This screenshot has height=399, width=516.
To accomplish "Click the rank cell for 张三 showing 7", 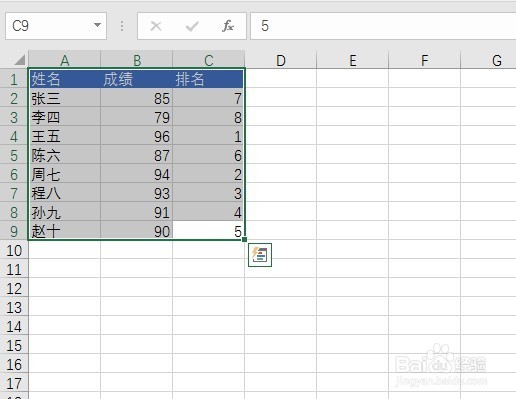I will pyautogui.click(x=209, y=98).
